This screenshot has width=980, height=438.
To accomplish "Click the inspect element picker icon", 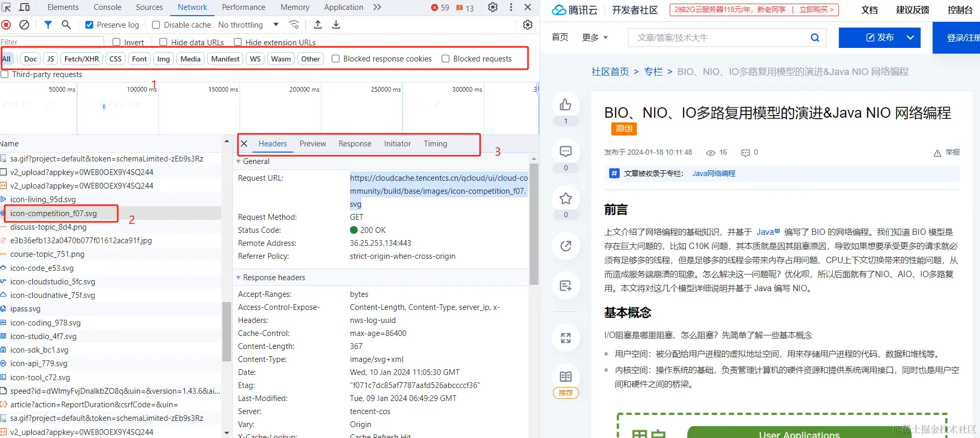I will pyautogui.click(x=6, y=7).
